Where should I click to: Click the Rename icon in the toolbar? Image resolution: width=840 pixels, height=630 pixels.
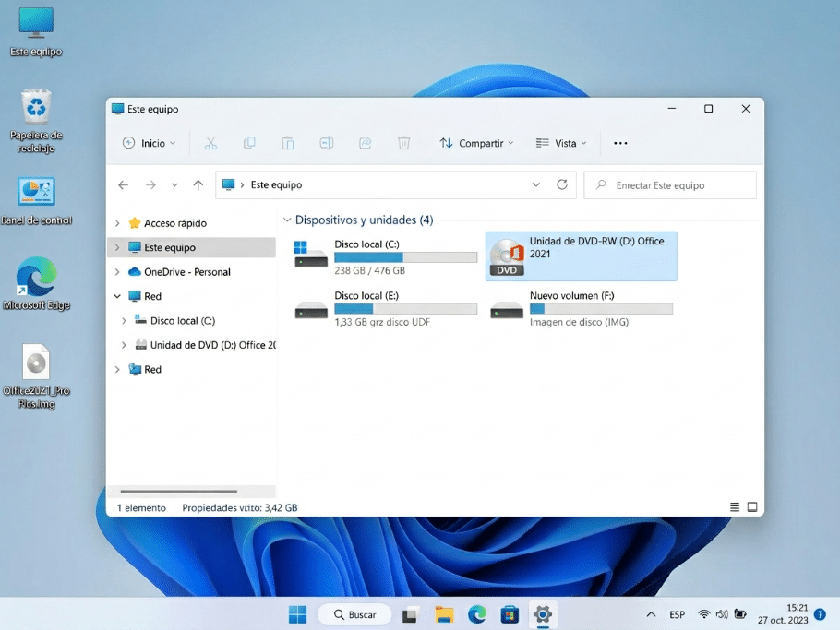(x=326, y=143)
